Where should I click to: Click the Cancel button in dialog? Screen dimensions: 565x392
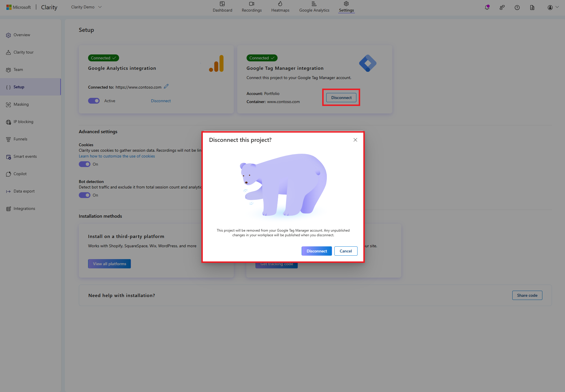[346, 251]
